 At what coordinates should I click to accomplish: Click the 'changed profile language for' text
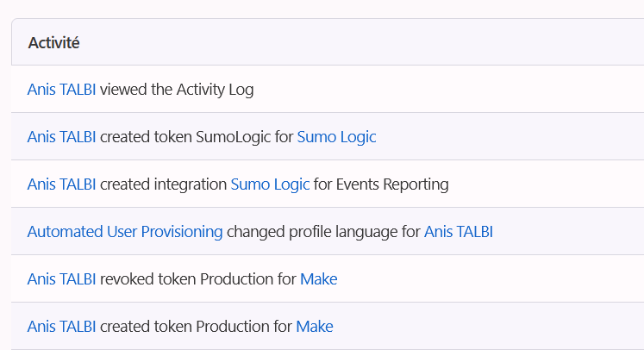click(x=323, y=231)
